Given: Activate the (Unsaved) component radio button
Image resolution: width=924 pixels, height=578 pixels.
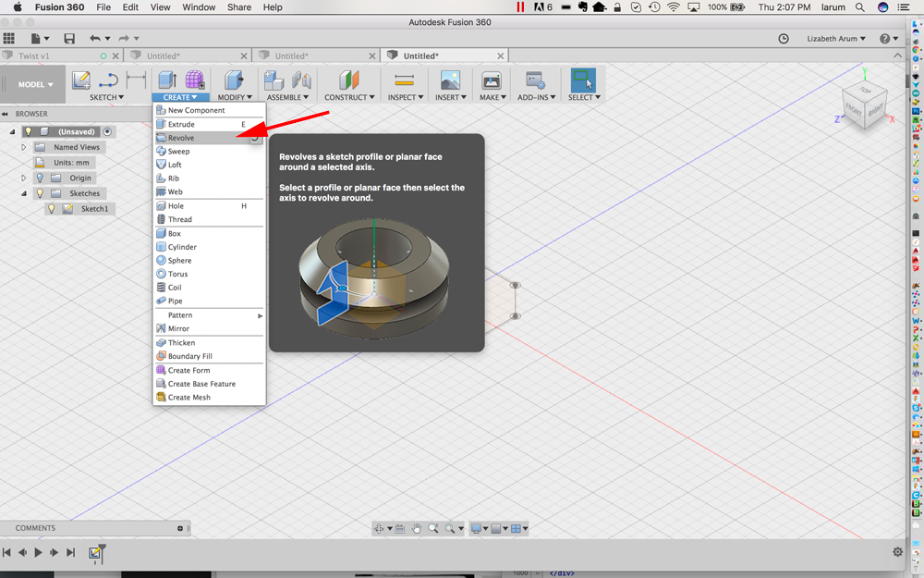Looking at the screenshot, I should point(107,131).
